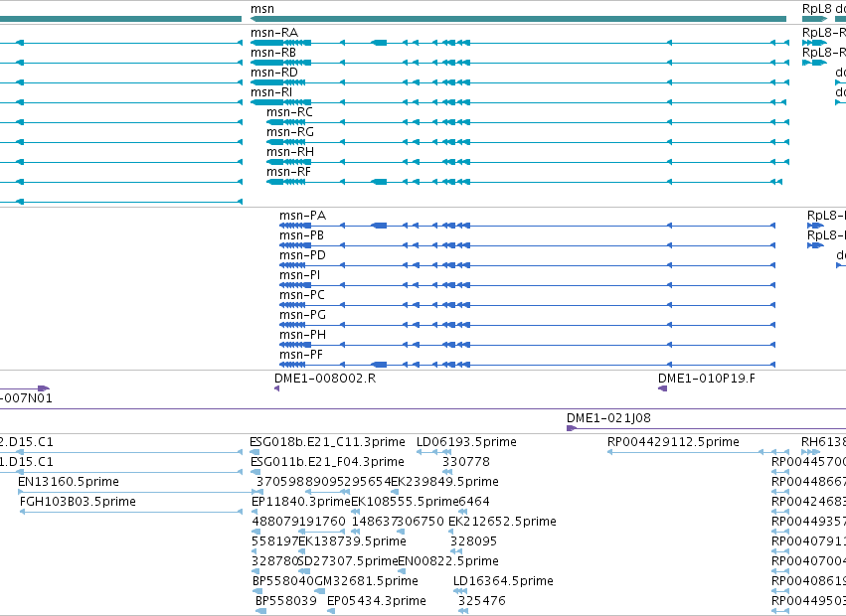Screen dimensions: 846x616
Task: Select the msn-PB protein label
Action: [x=301, y=235]
